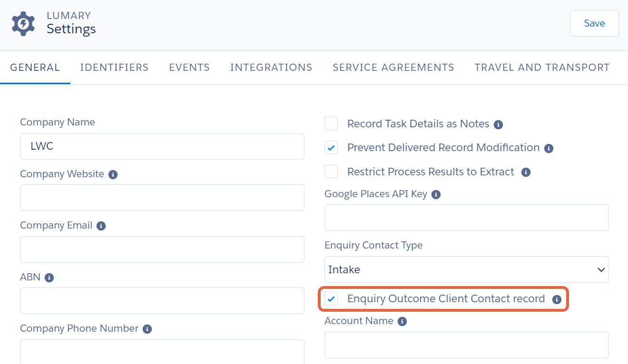
Task: Go to the Service Agreements tab
Action: coord(393,67)
